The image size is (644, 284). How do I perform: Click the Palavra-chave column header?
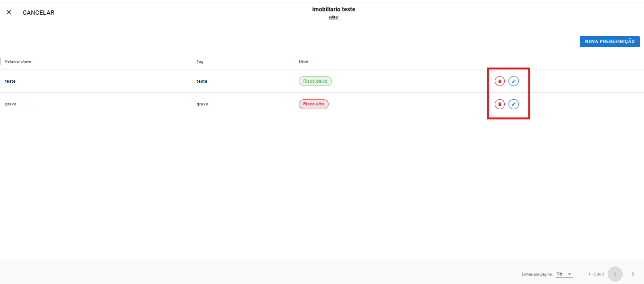click(18, 61)
